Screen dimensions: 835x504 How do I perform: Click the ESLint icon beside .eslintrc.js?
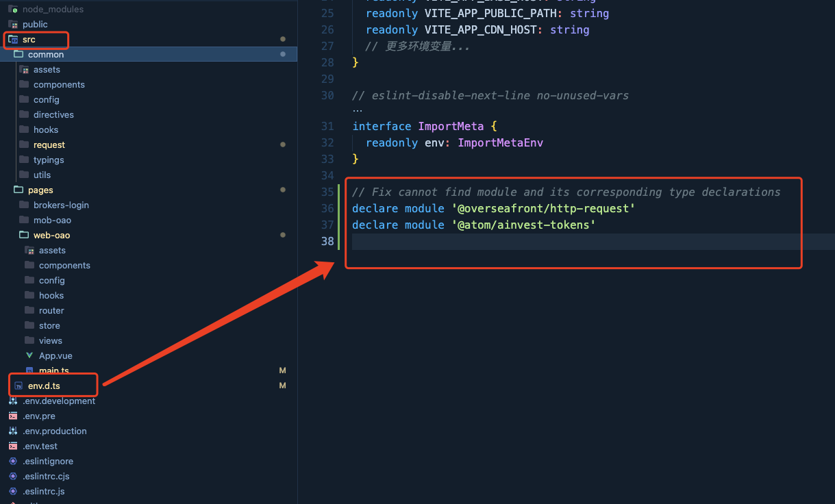(13, 491)
